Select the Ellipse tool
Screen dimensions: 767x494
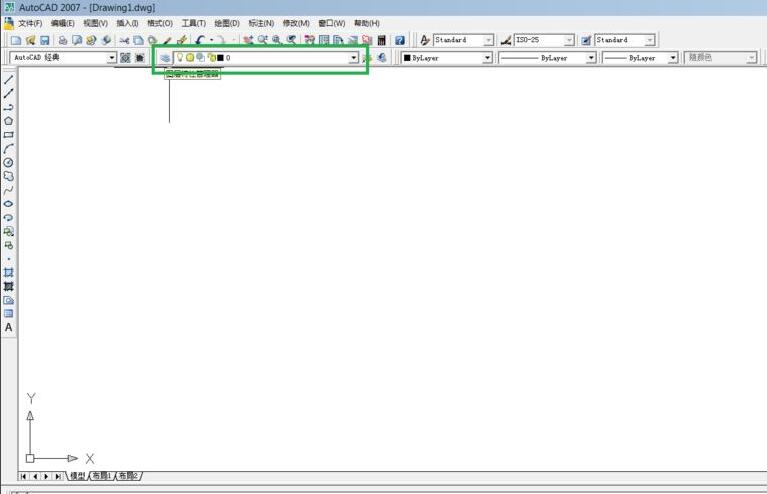(x=8, y=203)
